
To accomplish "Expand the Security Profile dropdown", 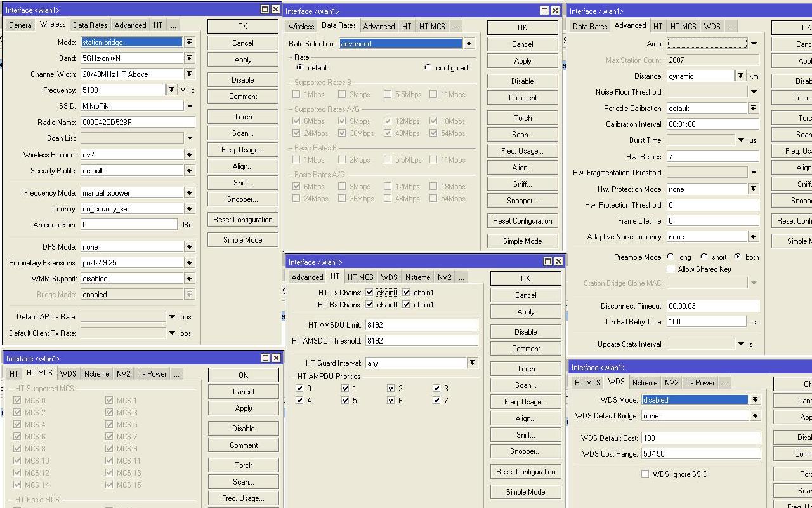I will tap(189, 170).
